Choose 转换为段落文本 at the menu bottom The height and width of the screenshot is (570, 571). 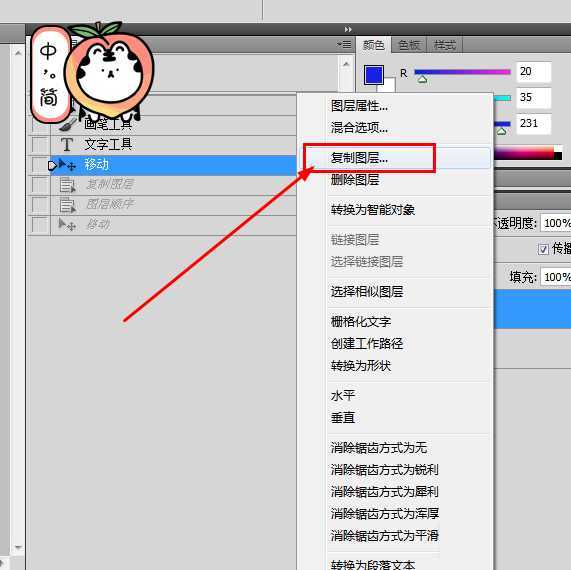pyautogui.click(x=373, y=565)
